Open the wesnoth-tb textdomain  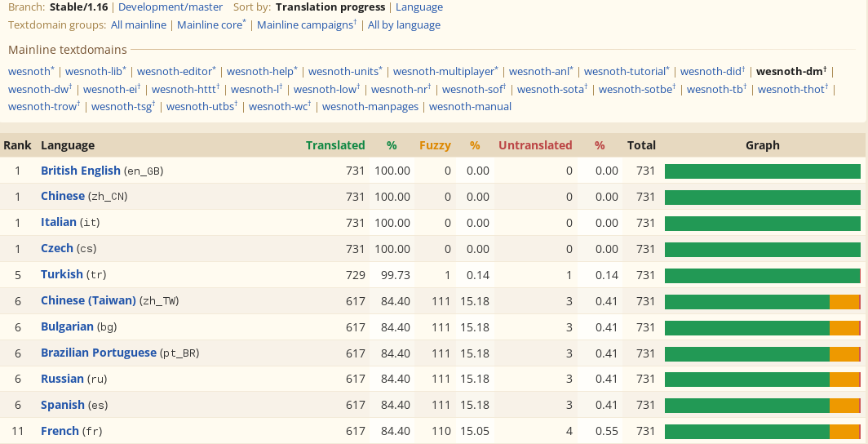pyautogui.click(x=717, y=89)
